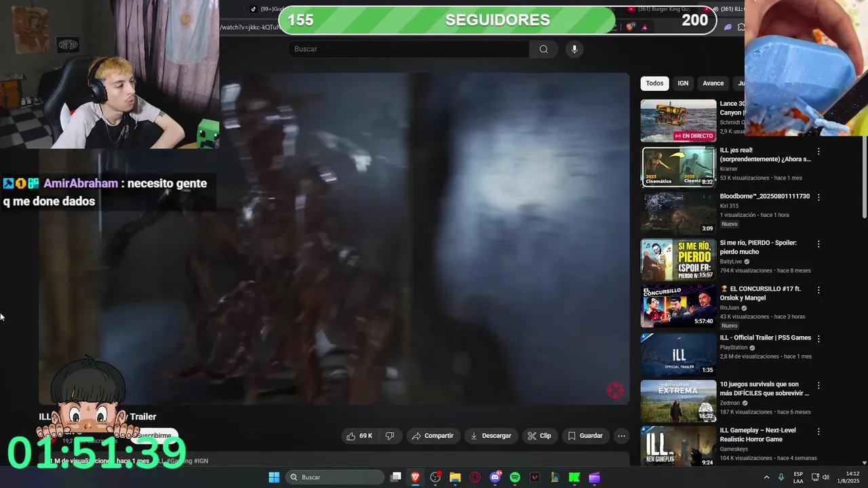Click the page vertical scrollbar
The image size is (868, 488).
tap(864, 176)
